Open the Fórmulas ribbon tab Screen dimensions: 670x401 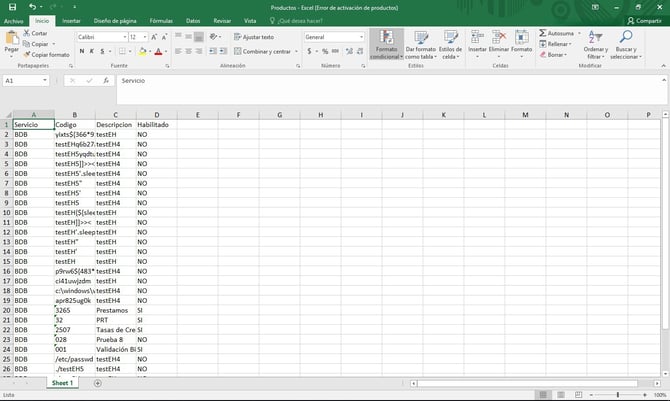tap(160, 20)
